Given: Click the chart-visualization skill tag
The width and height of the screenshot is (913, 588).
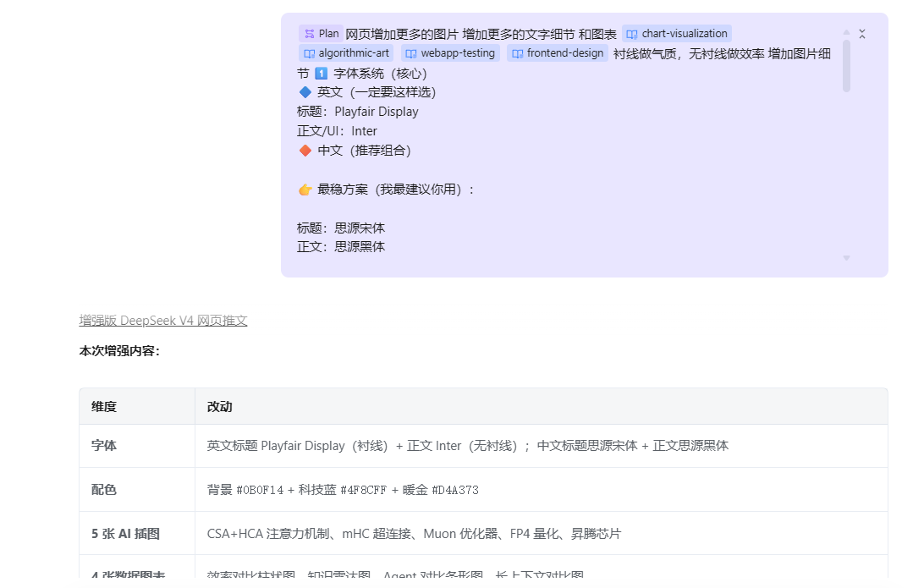Looking at the screenshot, I should 677,34.
